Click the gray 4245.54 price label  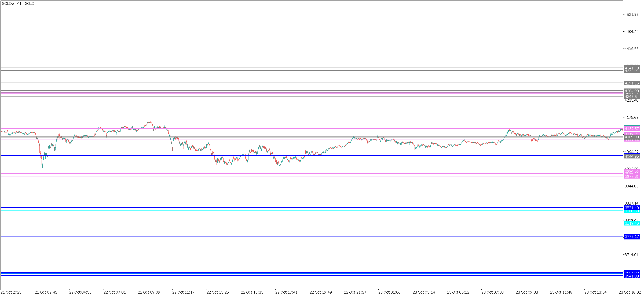tap(632, 97)
